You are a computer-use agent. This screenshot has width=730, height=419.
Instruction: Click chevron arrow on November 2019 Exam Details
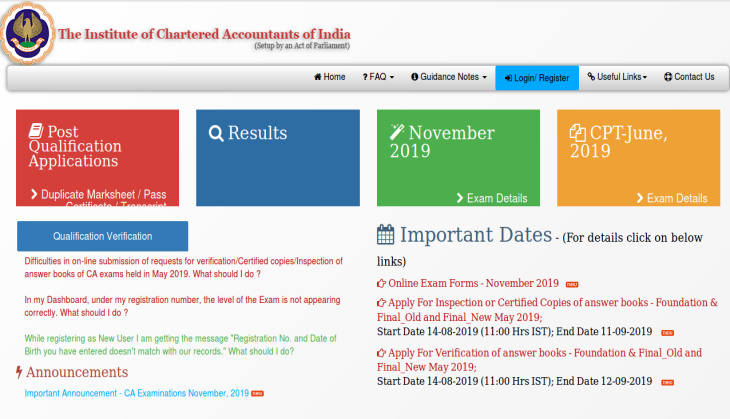[x=460, y=198]
